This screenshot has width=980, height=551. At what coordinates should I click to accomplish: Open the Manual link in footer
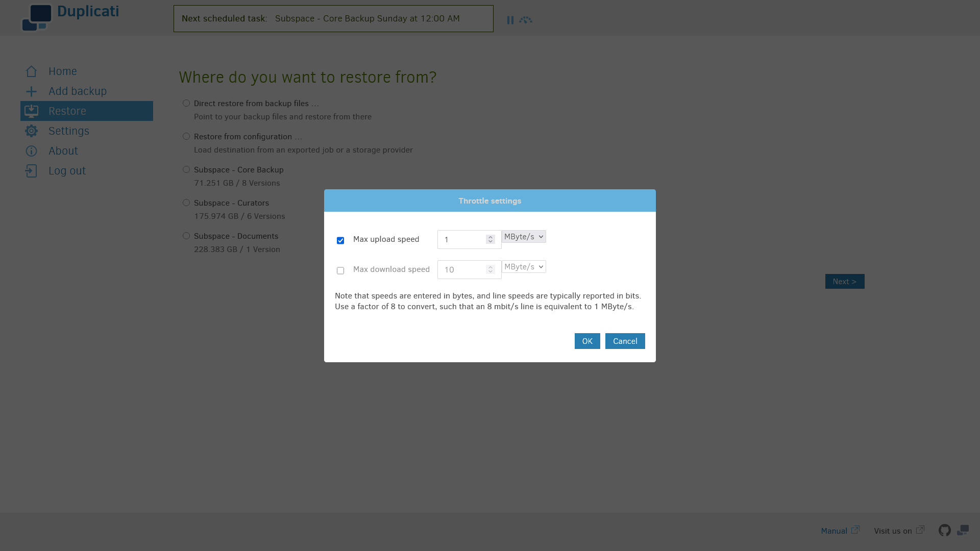coord(834,531)
